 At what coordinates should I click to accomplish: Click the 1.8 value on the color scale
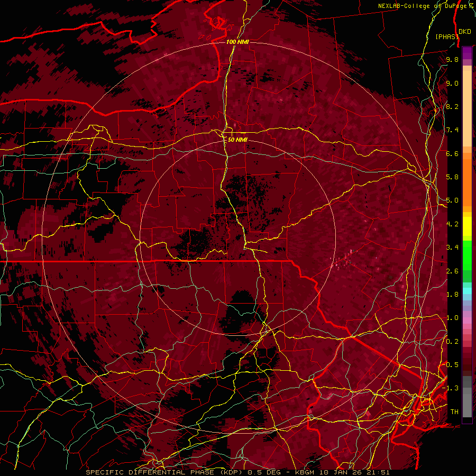[452, 295]
